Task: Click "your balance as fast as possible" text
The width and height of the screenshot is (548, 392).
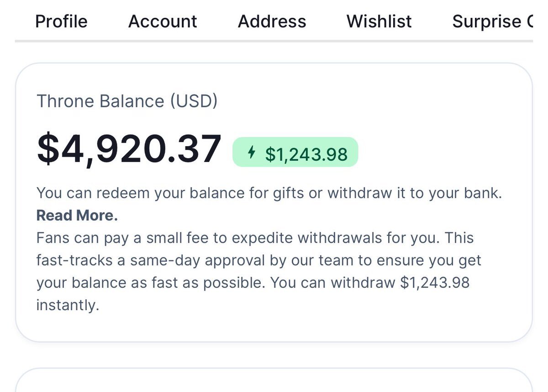Action: tap(151, 282)
